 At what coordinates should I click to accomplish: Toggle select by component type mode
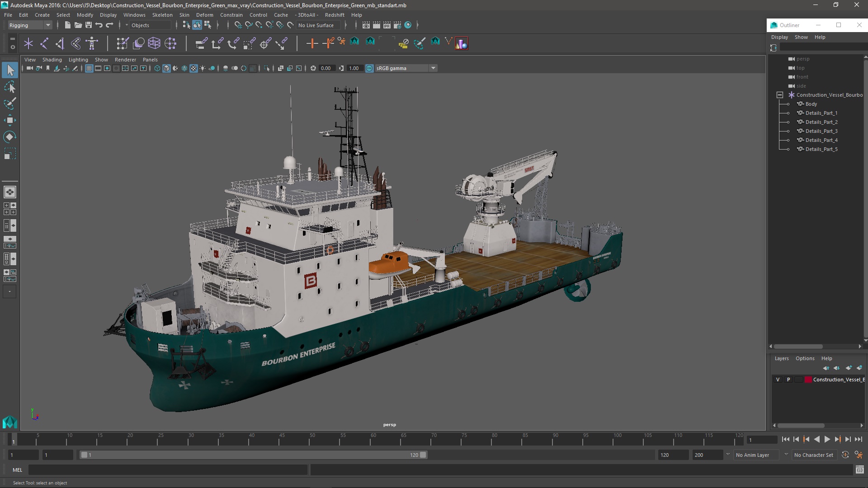[208, 25]
